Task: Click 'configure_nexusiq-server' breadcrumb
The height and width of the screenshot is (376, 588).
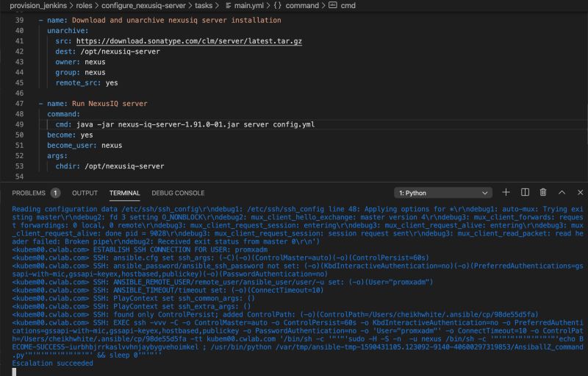Action: coord(143,6)
